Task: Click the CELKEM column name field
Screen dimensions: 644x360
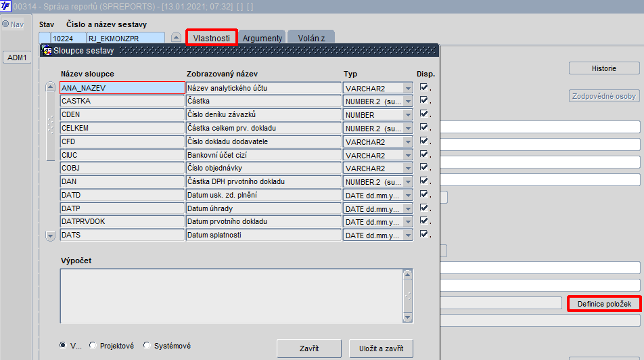Action: click(x=122, y=128)
